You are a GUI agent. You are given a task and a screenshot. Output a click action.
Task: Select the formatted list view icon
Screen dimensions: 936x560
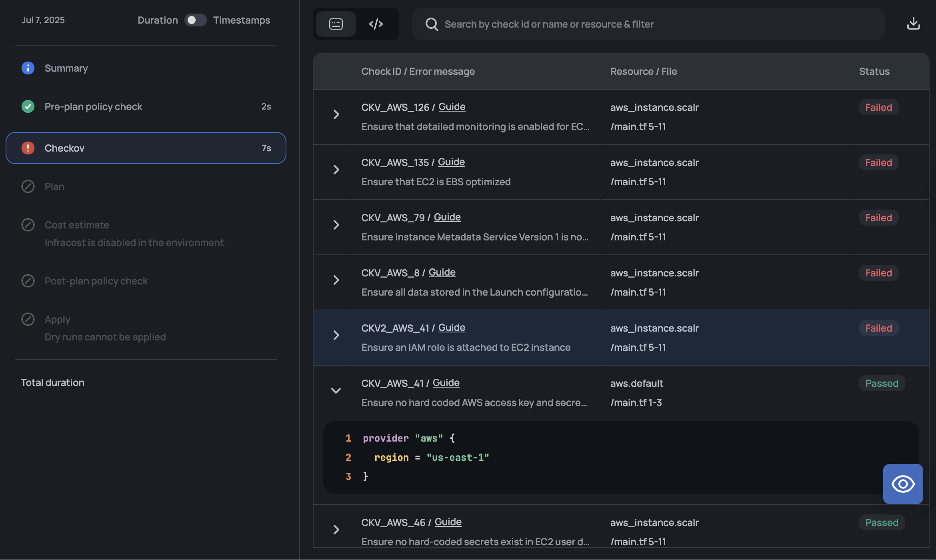(336, 24)
